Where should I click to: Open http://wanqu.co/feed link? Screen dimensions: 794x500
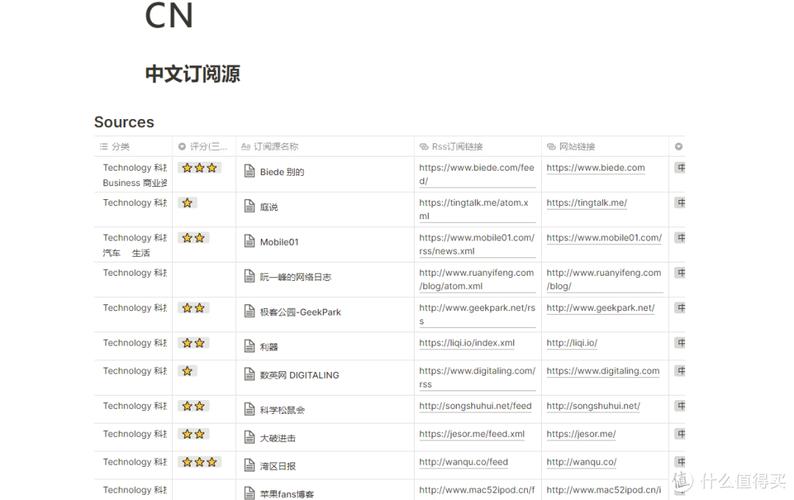(463, 462)
